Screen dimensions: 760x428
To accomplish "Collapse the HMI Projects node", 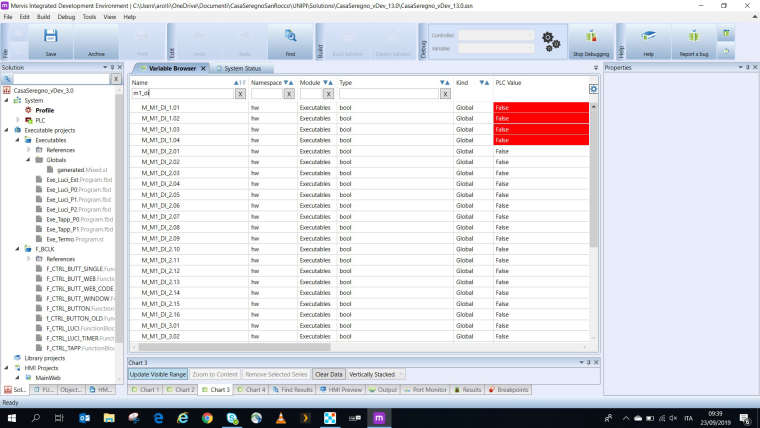I will coord(7,368).
